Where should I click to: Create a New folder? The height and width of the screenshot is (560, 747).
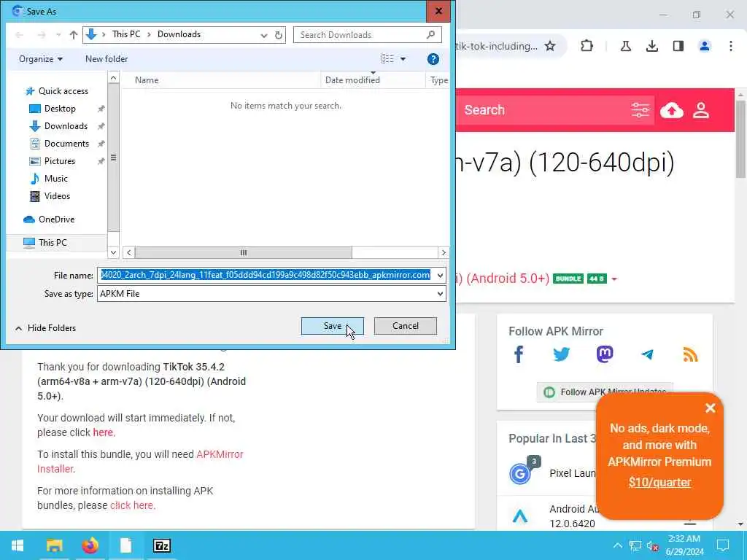click(x=107, y=59)
